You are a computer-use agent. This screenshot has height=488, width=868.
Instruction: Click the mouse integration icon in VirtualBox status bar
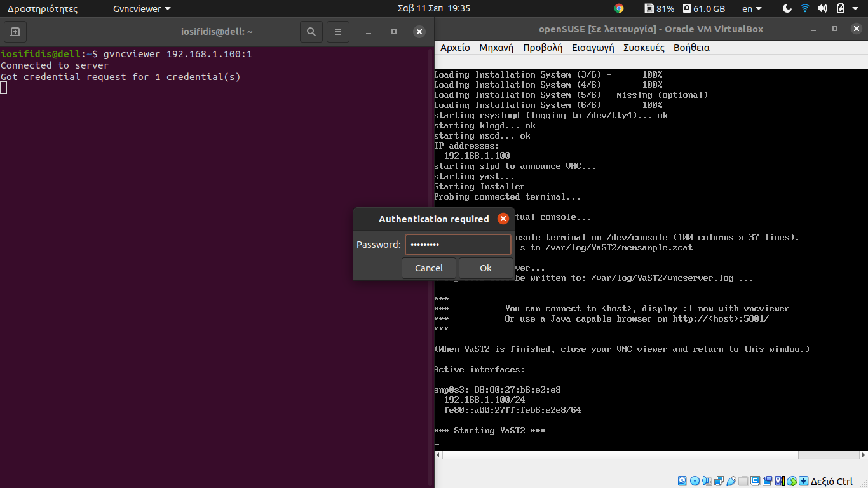(792, 481)
